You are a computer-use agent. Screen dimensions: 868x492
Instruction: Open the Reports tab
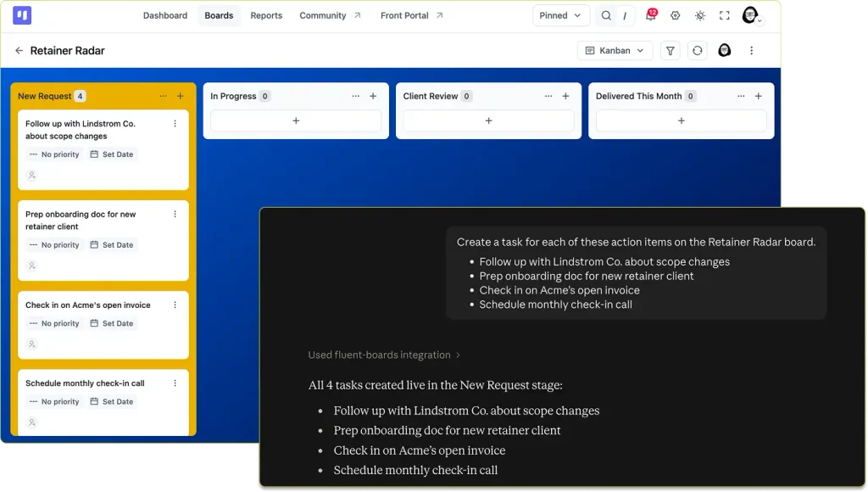click(266, 15)
